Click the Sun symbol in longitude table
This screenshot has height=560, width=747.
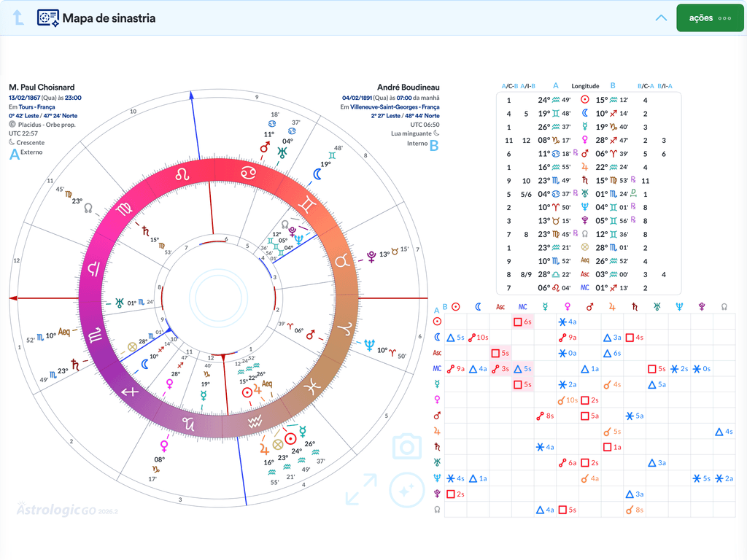[x=584, y=100]
